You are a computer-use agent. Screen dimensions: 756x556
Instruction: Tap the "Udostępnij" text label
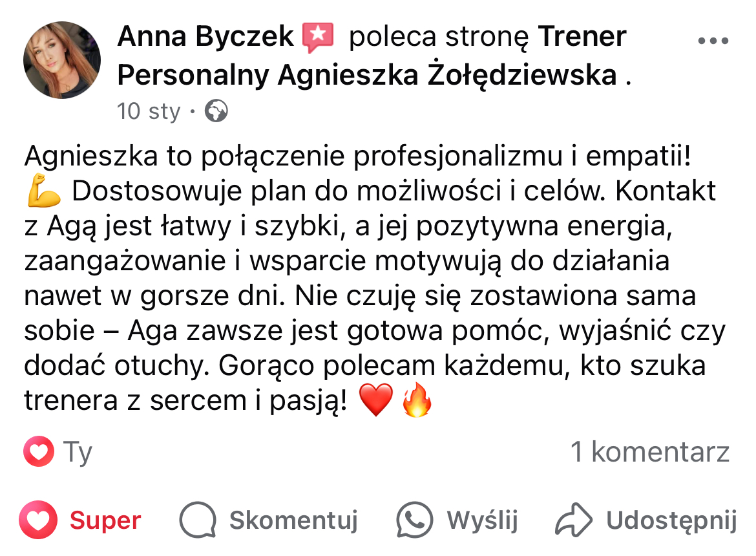[671, 520]
